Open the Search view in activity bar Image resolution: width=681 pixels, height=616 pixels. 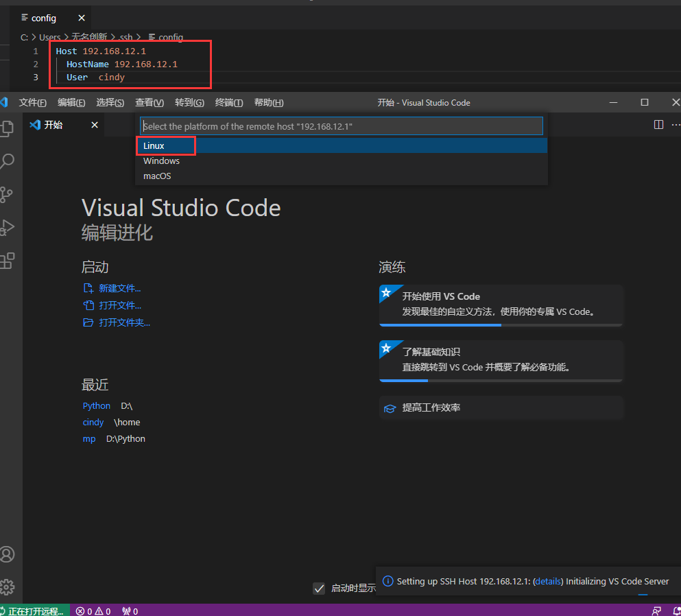pyautogui.click(x=7, y=161)
